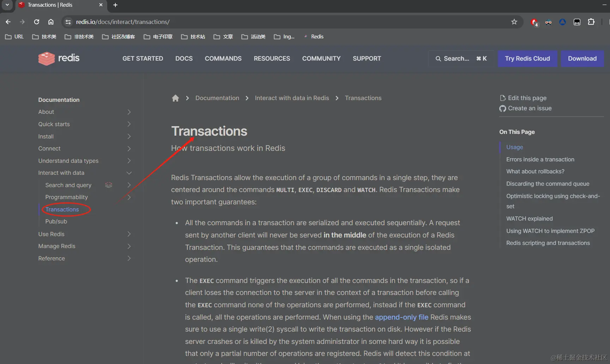Open the DOCS menu

pos(184,58)
